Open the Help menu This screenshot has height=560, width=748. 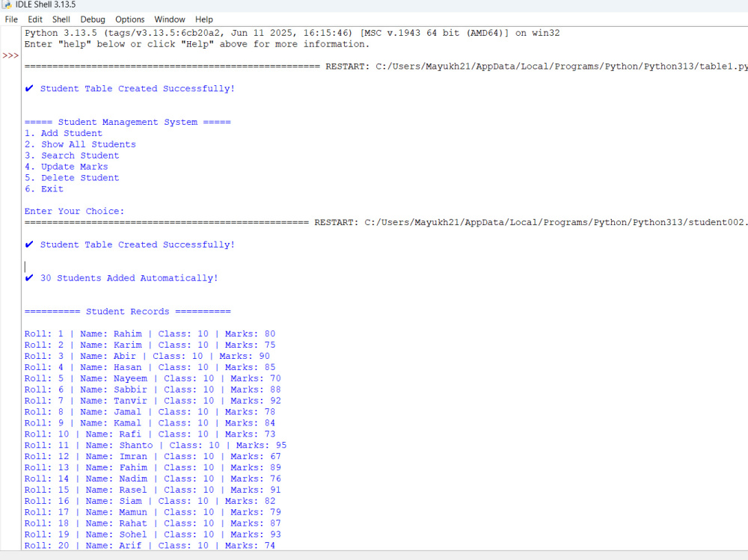tap(203, 19)
